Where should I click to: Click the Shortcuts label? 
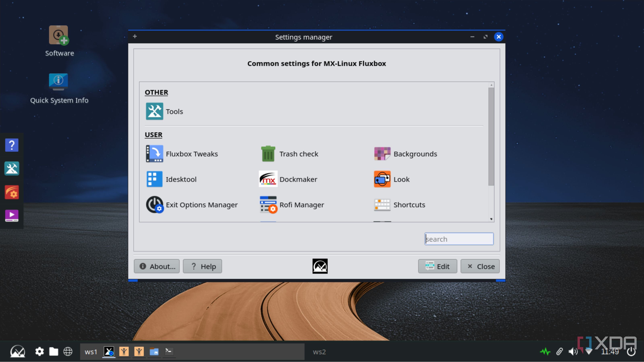coord(409,205)
